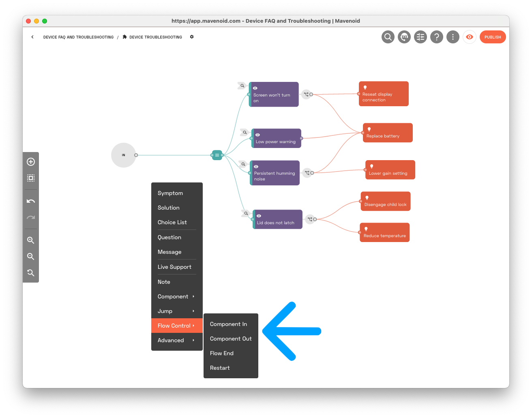Click lightbulb icon on Reduce temperature
532x418 pixels.
point(366,229)
